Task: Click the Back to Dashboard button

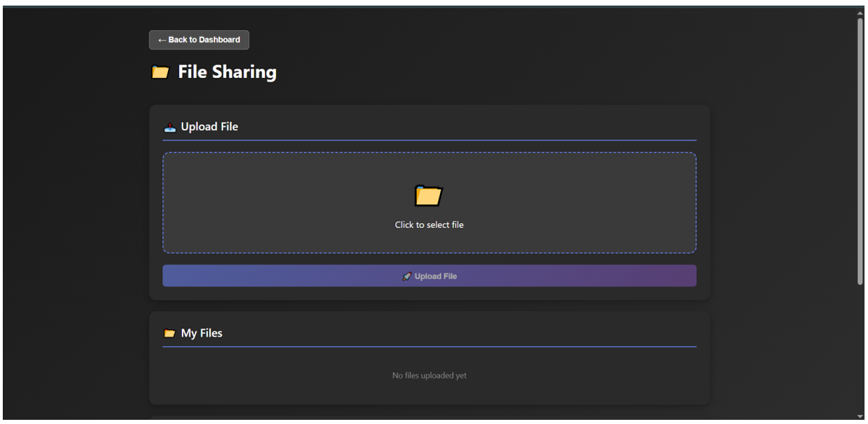Action: [199, 40]
